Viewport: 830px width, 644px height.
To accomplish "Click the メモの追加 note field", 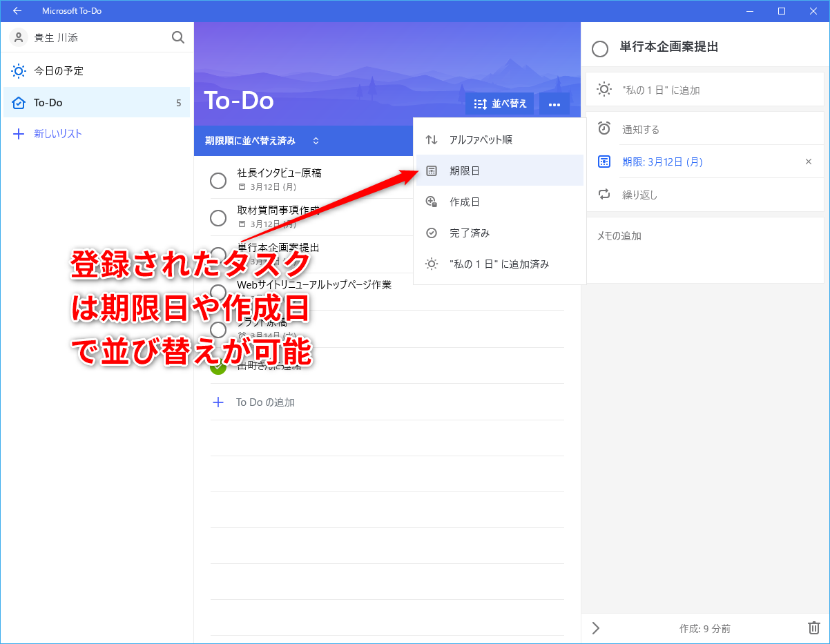I will pos(704,250).
